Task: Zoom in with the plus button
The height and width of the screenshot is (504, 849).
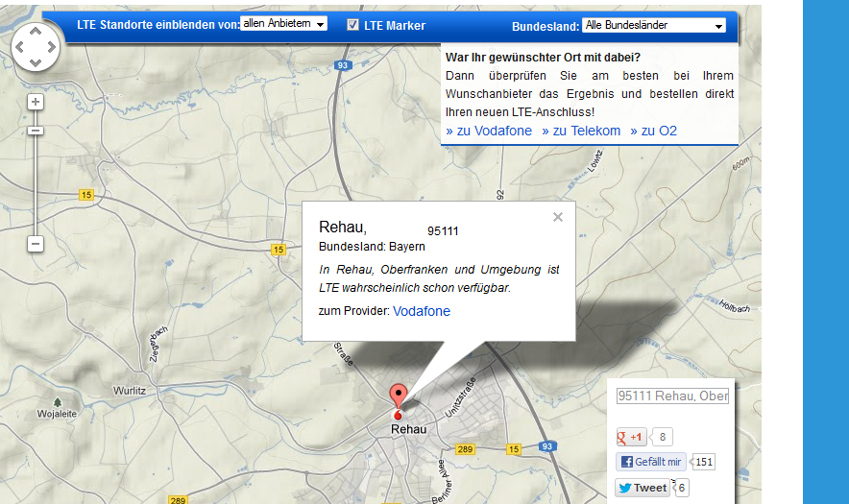Action: click(x=36, y=102)
